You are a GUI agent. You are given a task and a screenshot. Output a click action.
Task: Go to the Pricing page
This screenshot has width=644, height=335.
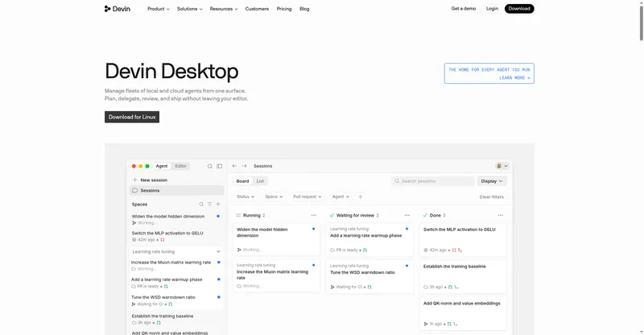coord(284,9)
